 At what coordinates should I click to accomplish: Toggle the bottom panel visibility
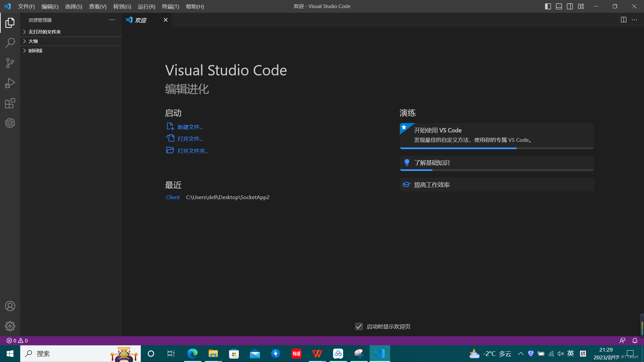tap(559, 6)
